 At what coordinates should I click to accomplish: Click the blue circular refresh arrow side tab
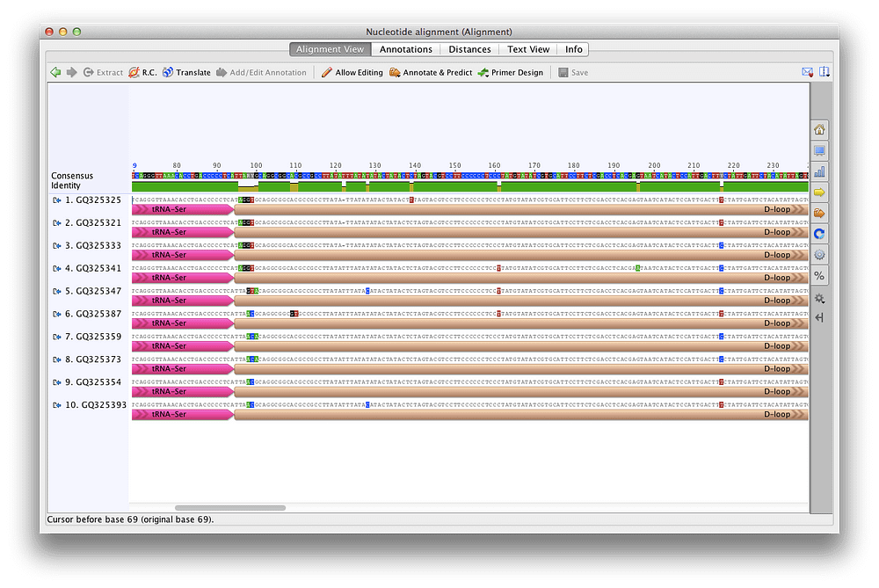(819, 235)
